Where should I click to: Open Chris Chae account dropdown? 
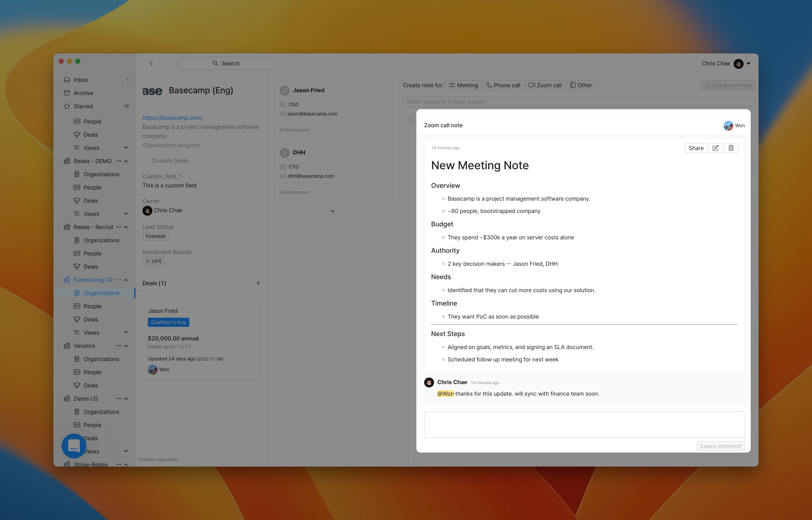pos(748,64)
